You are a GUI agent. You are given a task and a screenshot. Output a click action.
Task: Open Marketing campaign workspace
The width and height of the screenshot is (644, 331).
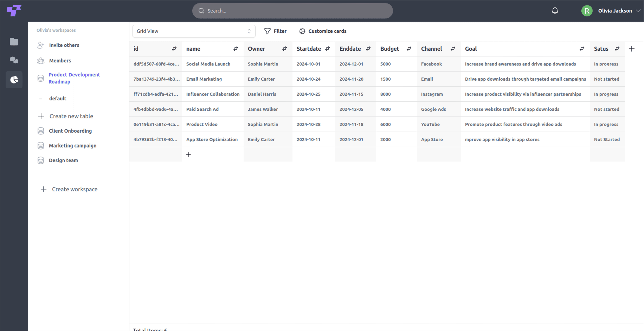[x=72, y=146]
